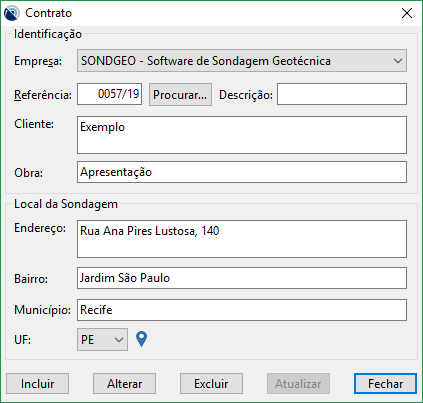423x403 pixels.
Task: Click the chevron arrow of Empresa combo box
Action: pos(398,61)
